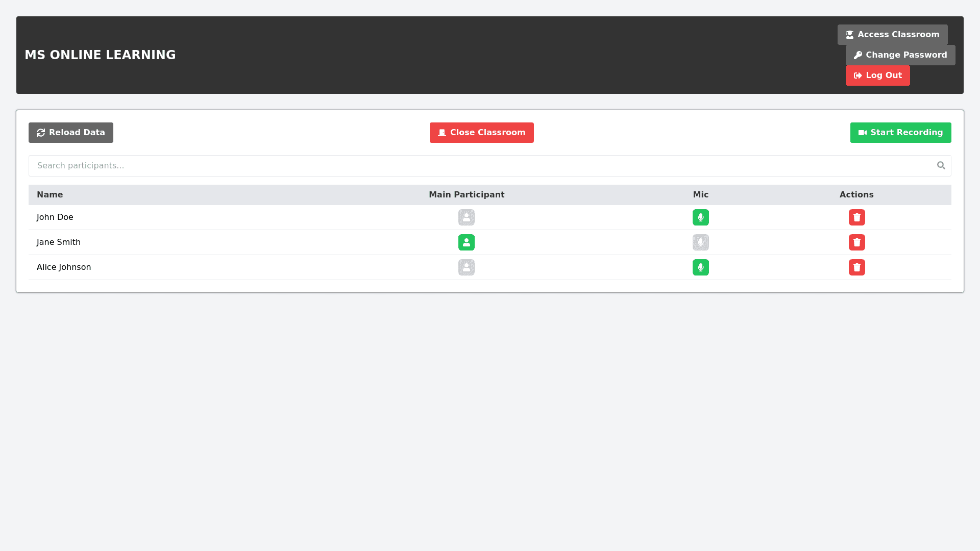The height and width of the screenshot is (551, 980).
Task: Delete Alice Johnson via trash icon
Action: pyautogui.click(x=856, y=267)
